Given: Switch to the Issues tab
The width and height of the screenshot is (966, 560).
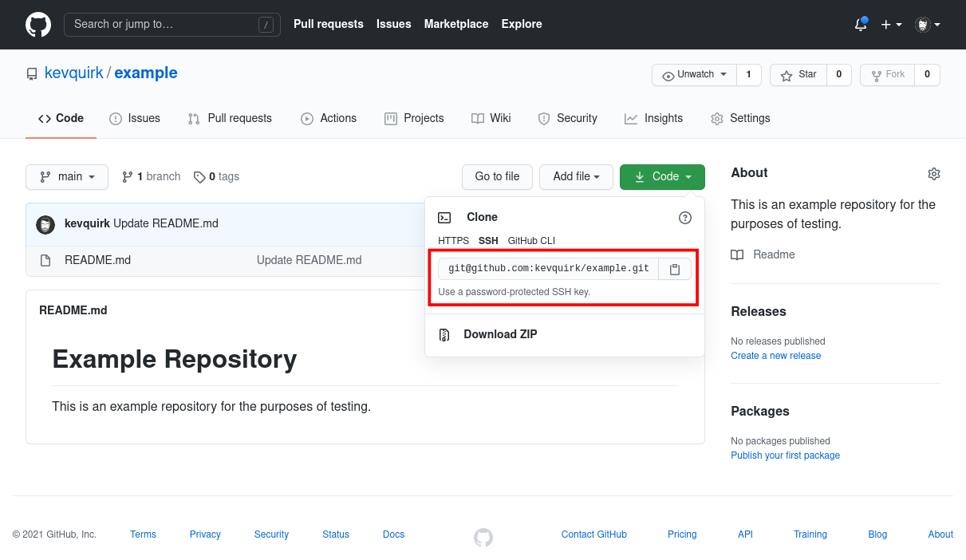Looking at the screenshot, I should tap(135, 118).
